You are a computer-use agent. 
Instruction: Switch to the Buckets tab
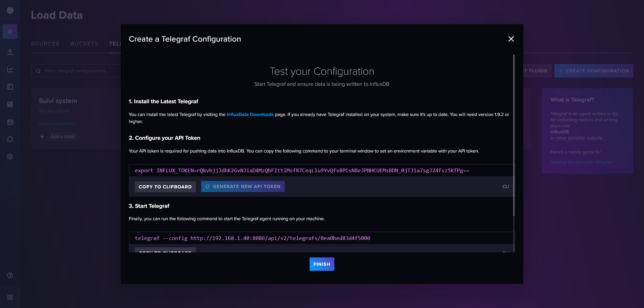click(x=84, y=44)
